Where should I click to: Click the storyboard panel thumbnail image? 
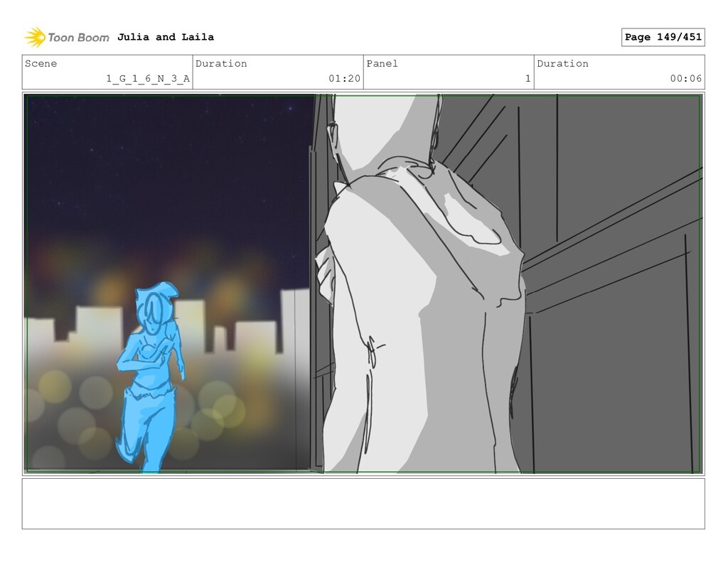pos(363,284)
